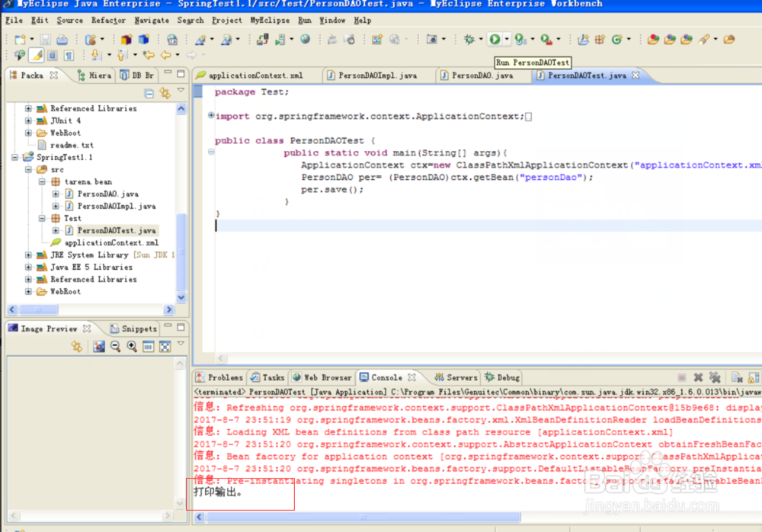Image resolution: width=762 pixels, height=532 pixels.
Task: Click the Collapse All icon in Package Explorer
Action: pyautogui.click(x=149, y=92)
